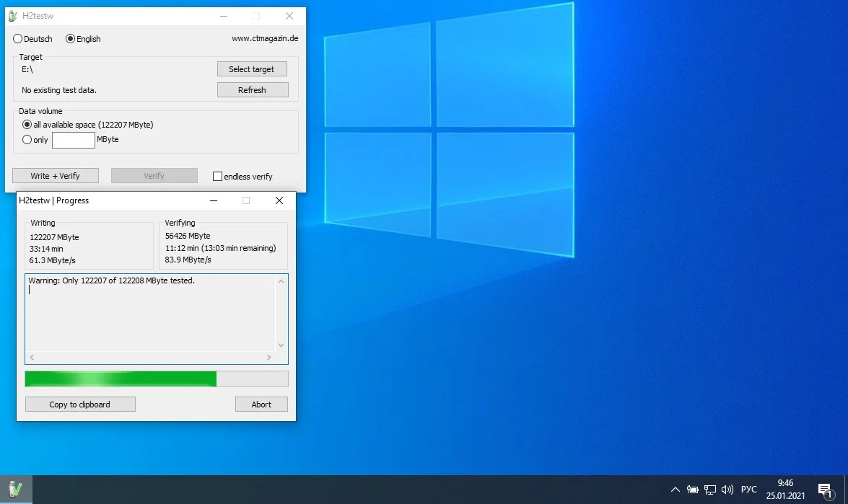Click the H2testw taskbar icon
The width and height of the screenshot is (848, 504).
coord(16,490)
